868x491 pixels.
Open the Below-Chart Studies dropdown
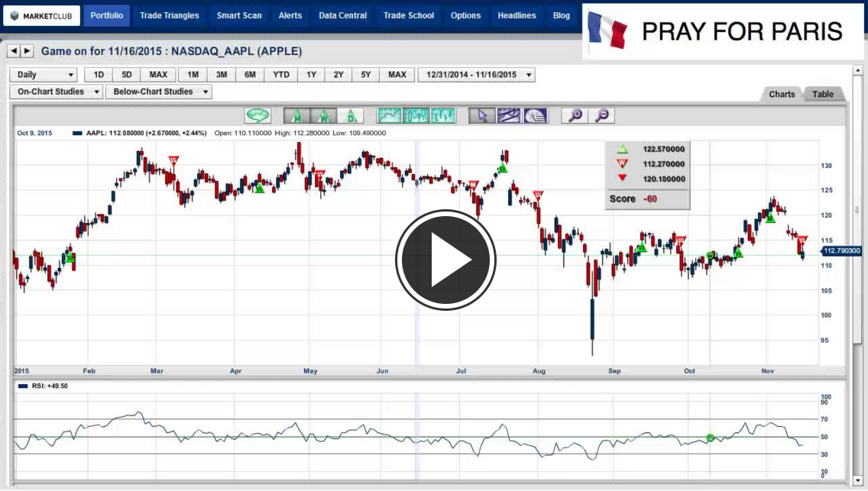[160, 92]
